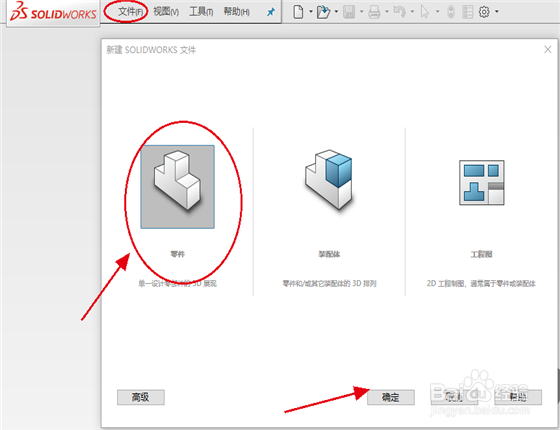Click the Undo icon
Image resolution: width=560 pixels, height=430 pixels.
click(399, 12)
